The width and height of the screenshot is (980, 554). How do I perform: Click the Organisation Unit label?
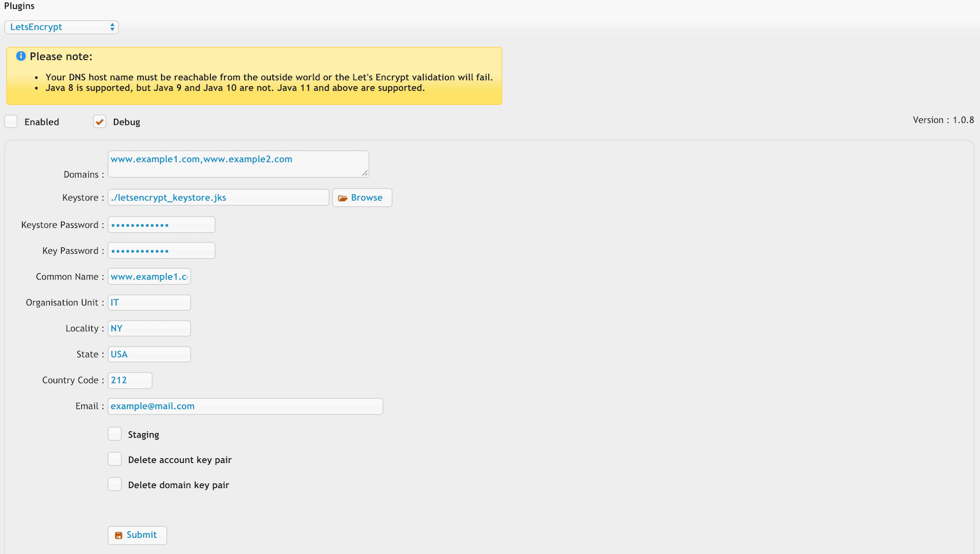(x=65, y=303)
